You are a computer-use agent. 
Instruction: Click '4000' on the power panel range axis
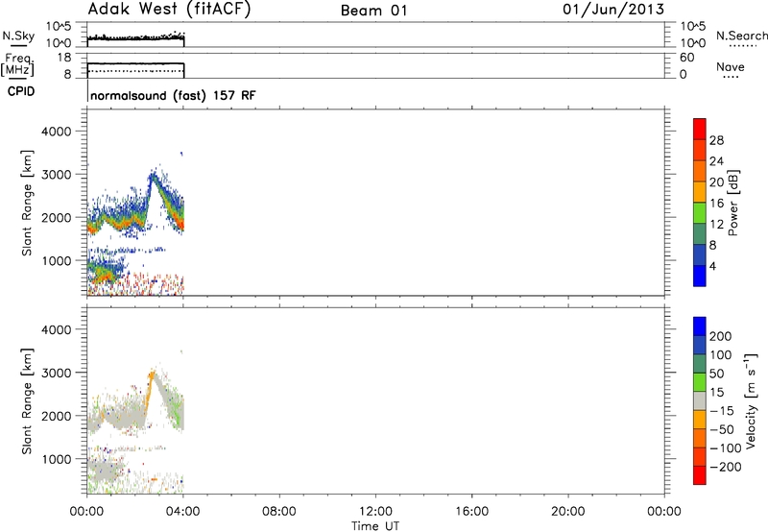tap(56, 132)
